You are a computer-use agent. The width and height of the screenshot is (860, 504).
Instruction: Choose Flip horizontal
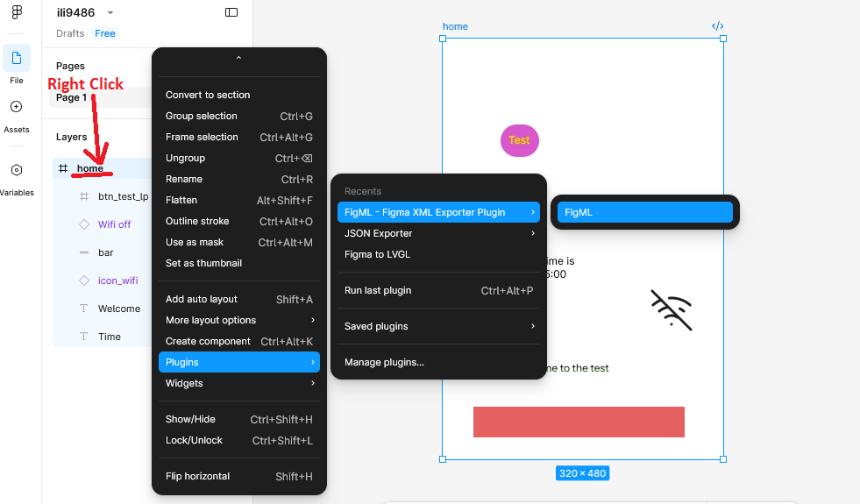click(239, 476)
